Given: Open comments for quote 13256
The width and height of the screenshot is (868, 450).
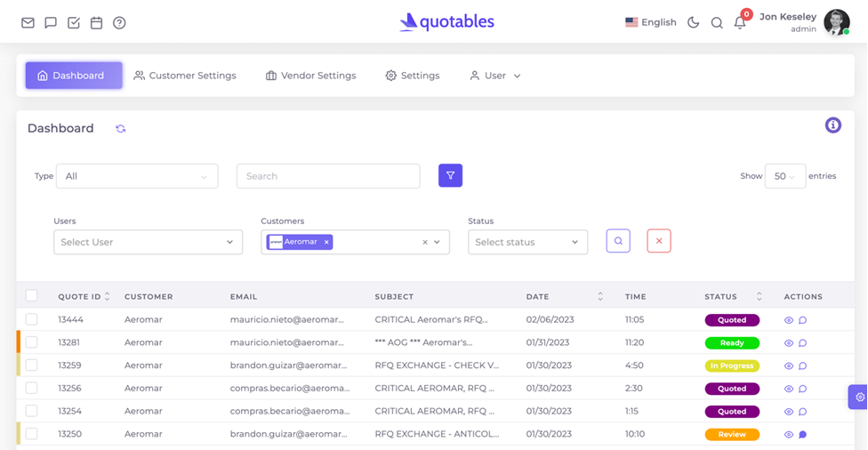Looking at the screenshot, I should pyautogui.click(x=803, y=389).
